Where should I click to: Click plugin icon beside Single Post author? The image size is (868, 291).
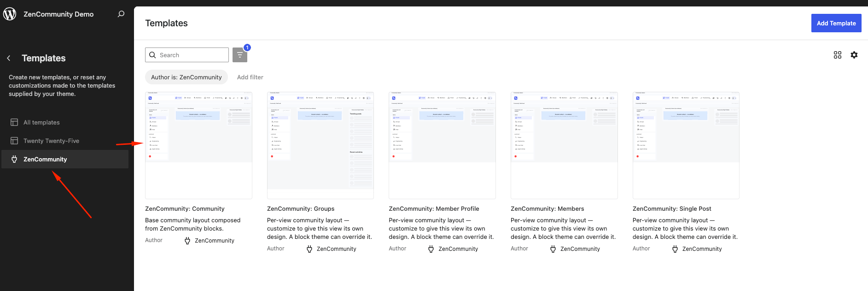675,249
